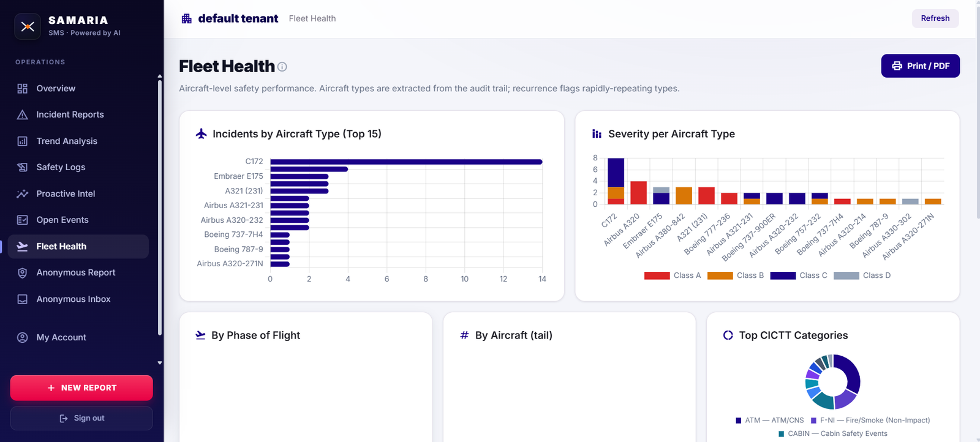Open Proactive Intel
The height and width of the screenshot is (442, 980).
click(78, 193)
